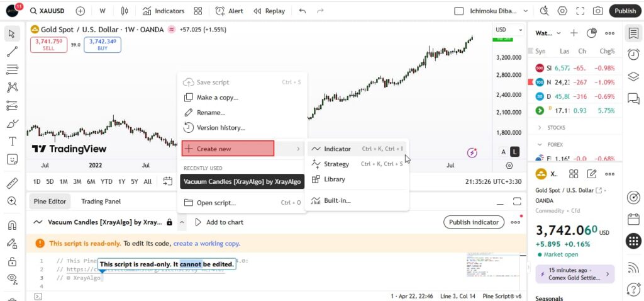Open the chart settings hexagon icon
Viewport: 644px width, 301px height.
(562, 11)
